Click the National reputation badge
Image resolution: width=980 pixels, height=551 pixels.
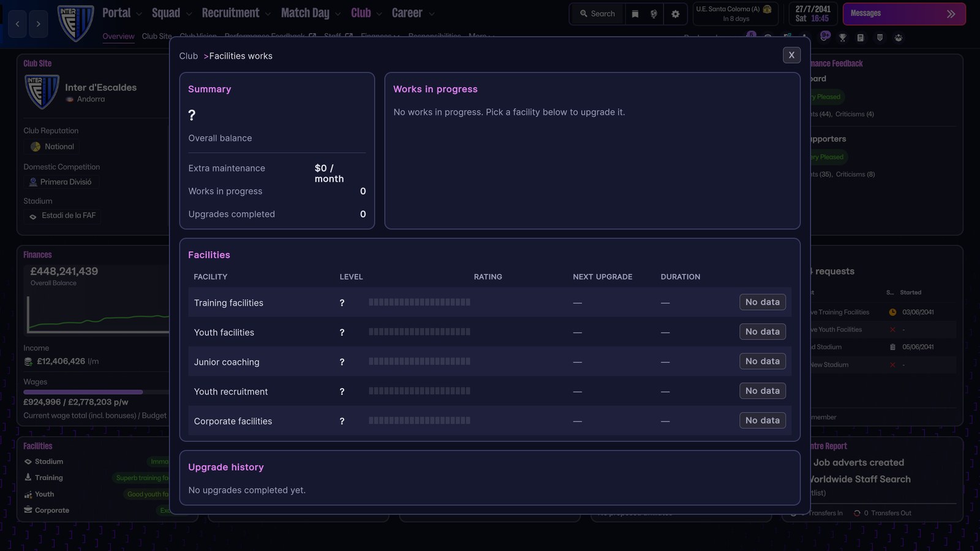click(52, 146)
